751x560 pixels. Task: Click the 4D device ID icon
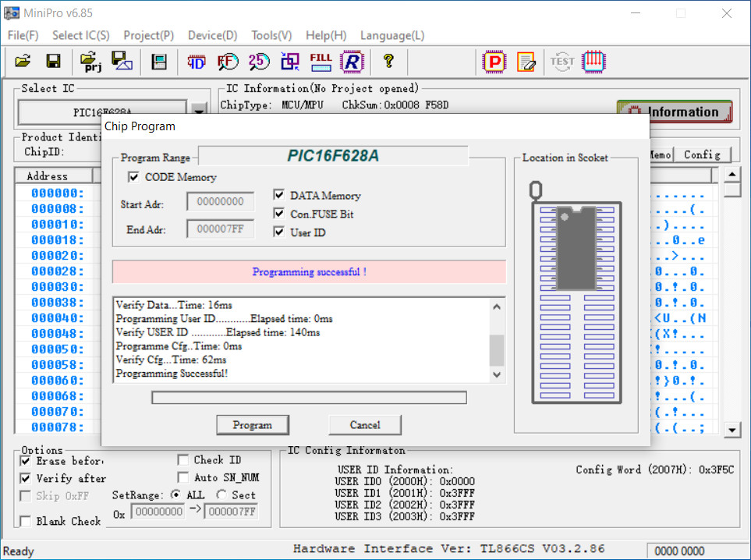click(x=197, y=62)
